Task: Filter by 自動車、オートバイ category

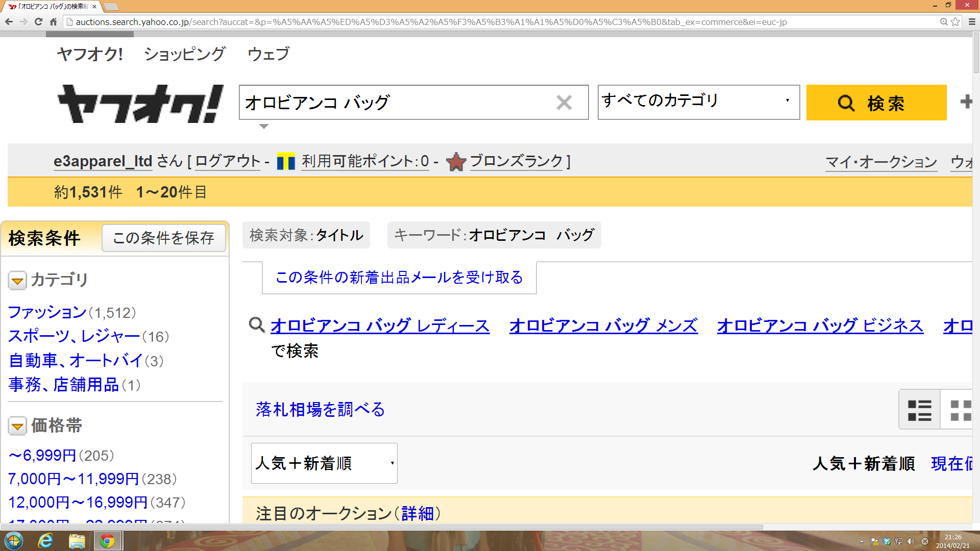Action: click(76, 361)
